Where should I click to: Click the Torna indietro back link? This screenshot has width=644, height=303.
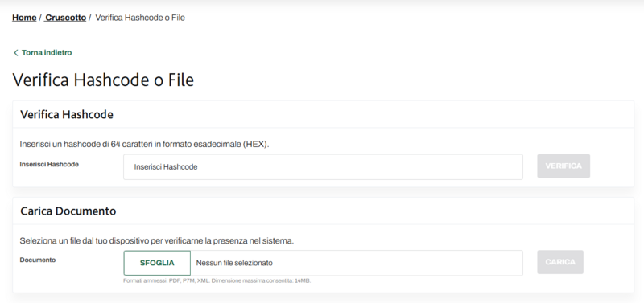click(47, 52)
